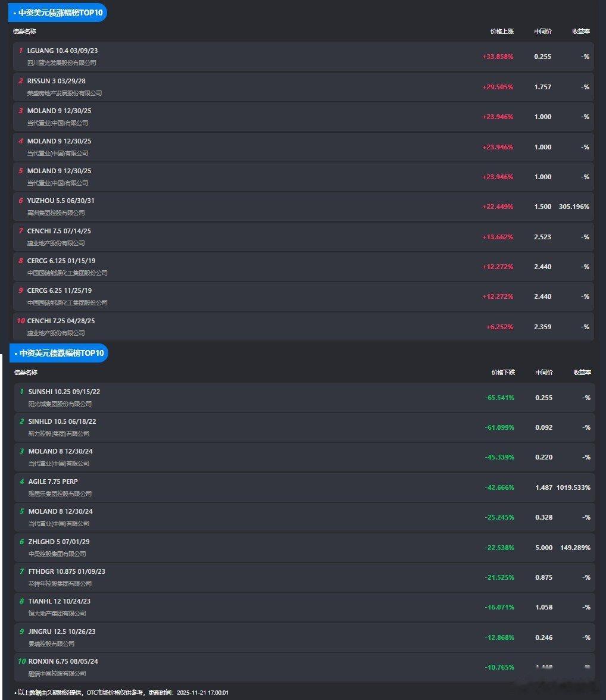Click the 1019.533% yield value
This screenshot has height=700, width=606.
(573, 487)
